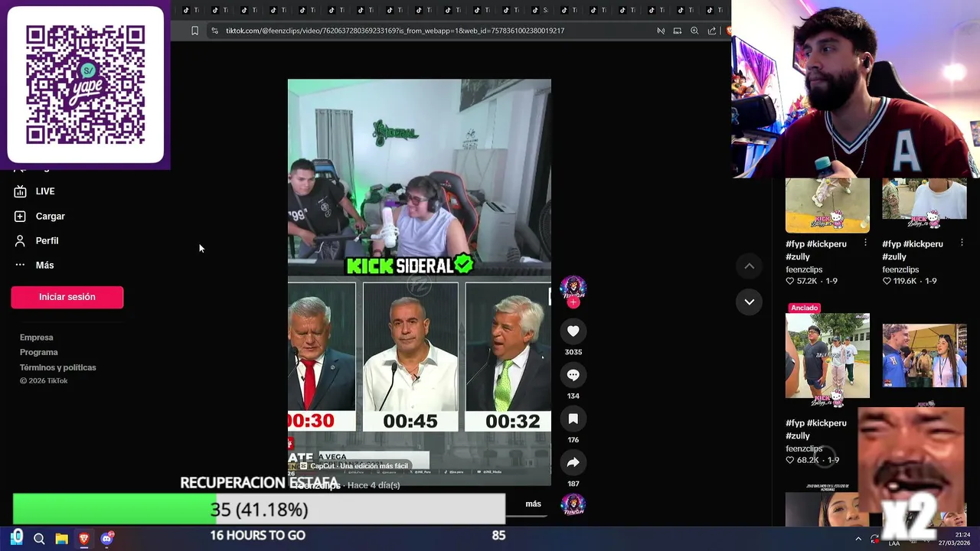The height and width of the screenshot is (551, 980).
Task: Save video with the bookmark icon
Action: point(573,419)
